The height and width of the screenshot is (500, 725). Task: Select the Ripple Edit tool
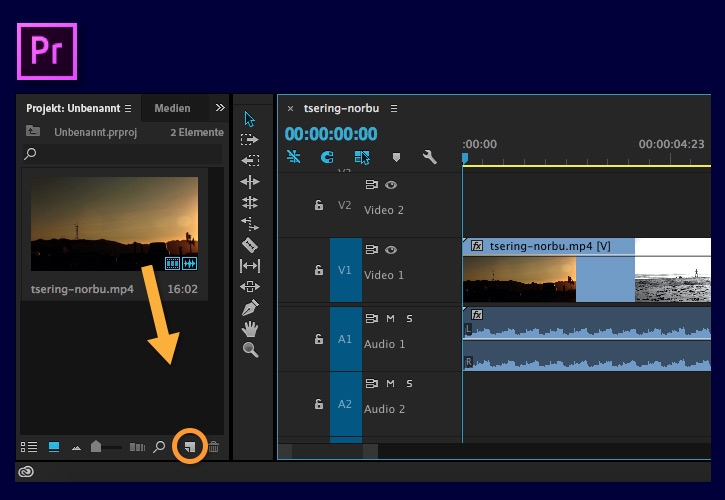250,182
